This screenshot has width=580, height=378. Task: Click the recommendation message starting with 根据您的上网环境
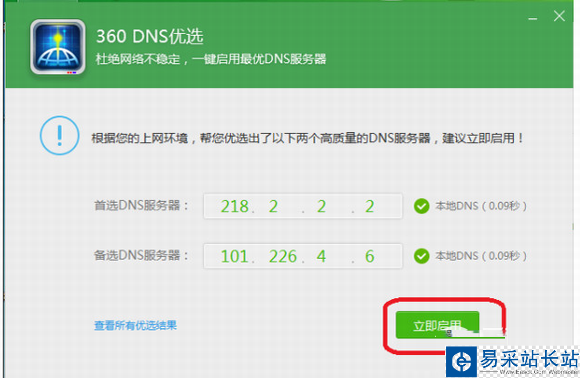308,138
